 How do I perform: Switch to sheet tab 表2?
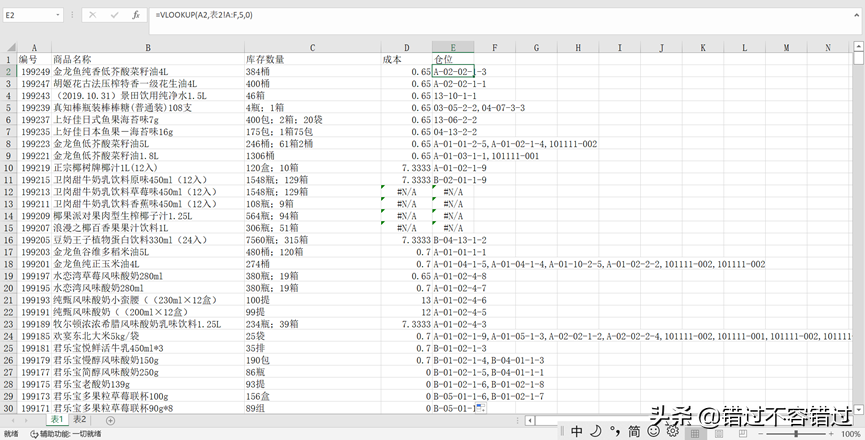point(80,420)
